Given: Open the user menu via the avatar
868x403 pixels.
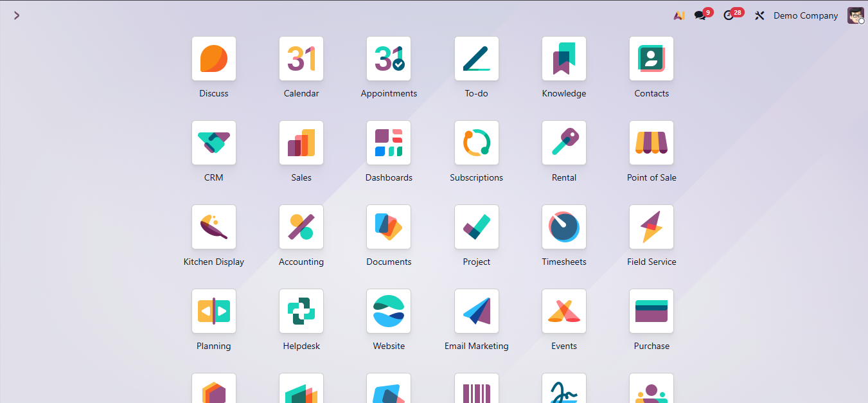Looking at the screenshot, I should [x=855, y=15].
